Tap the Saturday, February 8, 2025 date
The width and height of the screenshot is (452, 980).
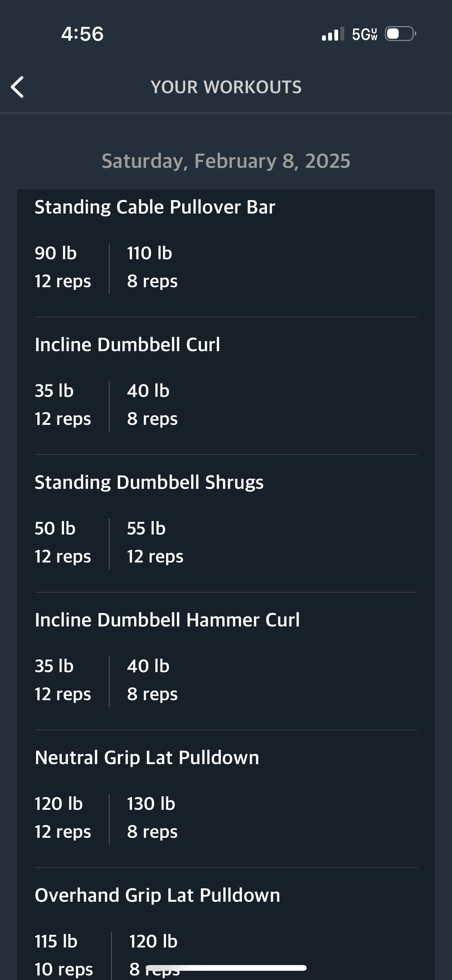pyautogui.click(x=226, y=161)
